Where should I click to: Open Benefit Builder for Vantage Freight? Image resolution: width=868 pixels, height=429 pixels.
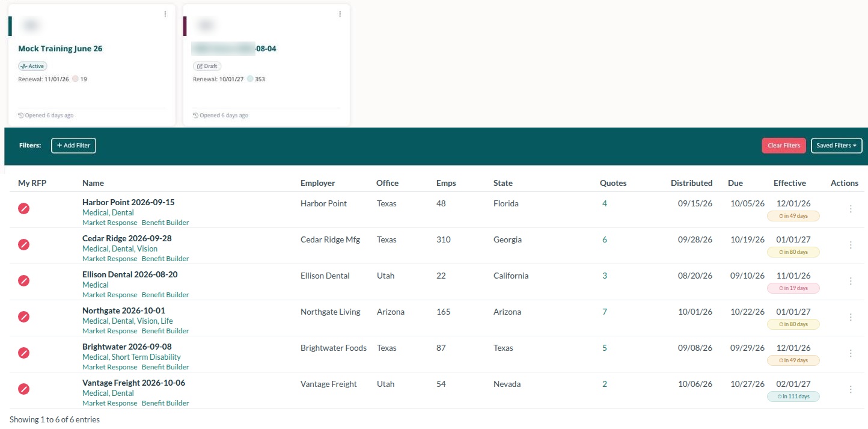pos(165,403)
